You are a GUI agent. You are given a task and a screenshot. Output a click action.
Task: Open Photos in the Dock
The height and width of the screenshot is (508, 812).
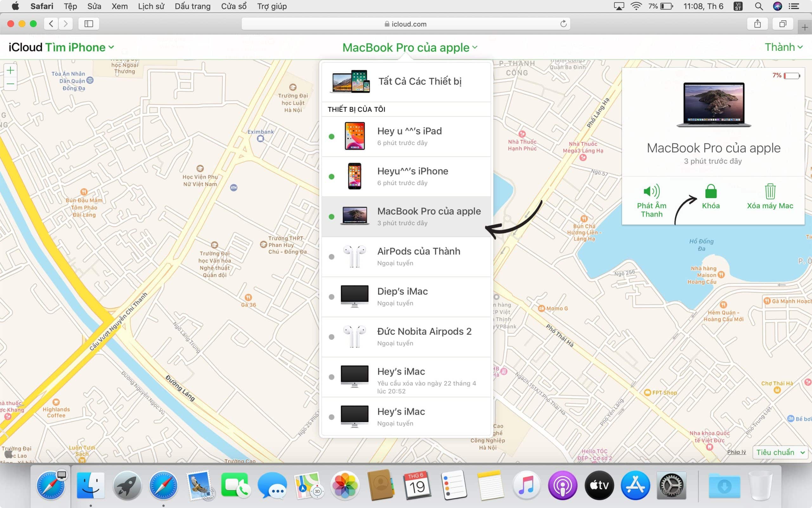[344, 485]
